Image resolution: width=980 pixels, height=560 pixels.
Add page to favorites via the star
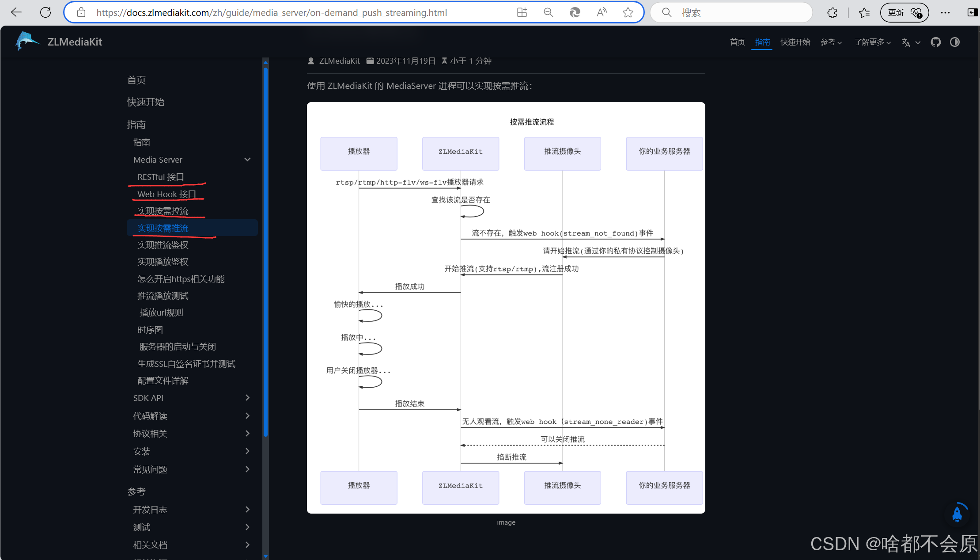[x=628, y=12]
